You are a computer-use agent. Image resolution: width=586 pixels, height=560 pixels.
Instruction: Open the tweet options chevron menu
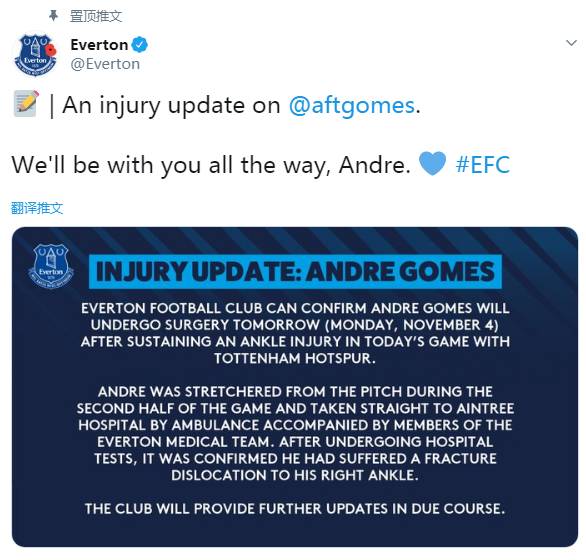[x=571, y=43]
